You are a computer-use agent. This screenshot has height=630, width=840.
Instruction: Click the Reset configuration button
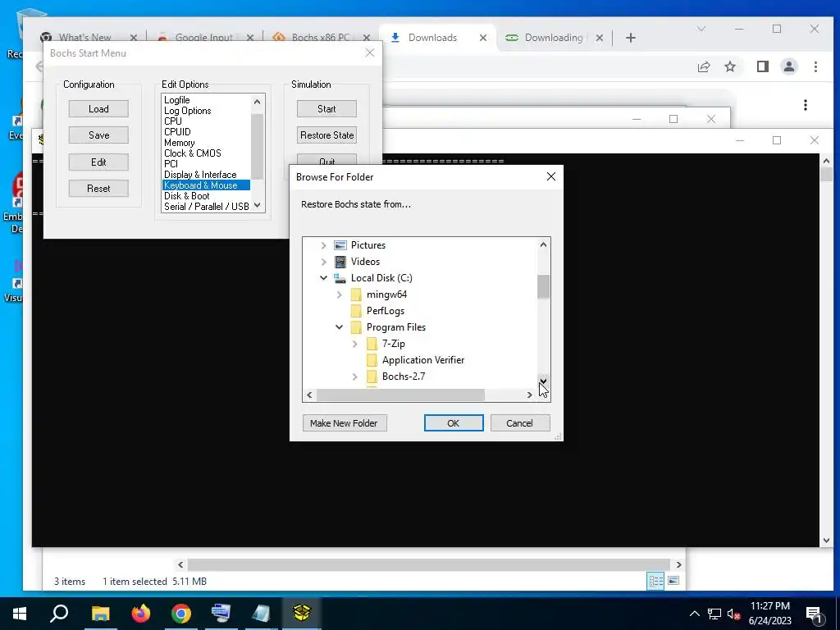click(98, 188)
